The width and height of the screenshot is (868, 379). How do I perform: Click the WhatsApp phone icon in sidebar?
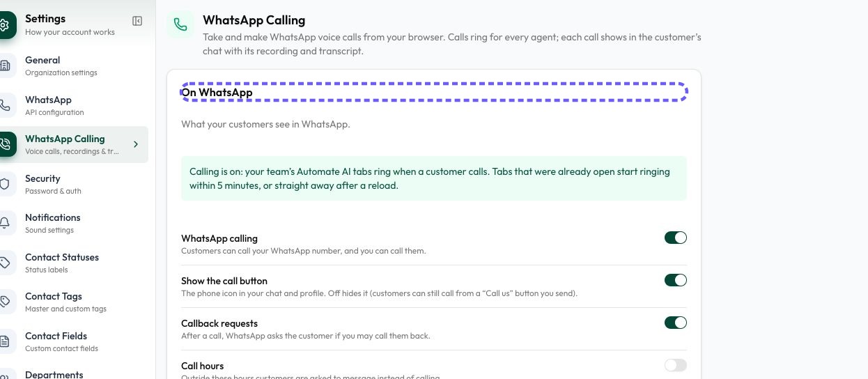point(6,105)
